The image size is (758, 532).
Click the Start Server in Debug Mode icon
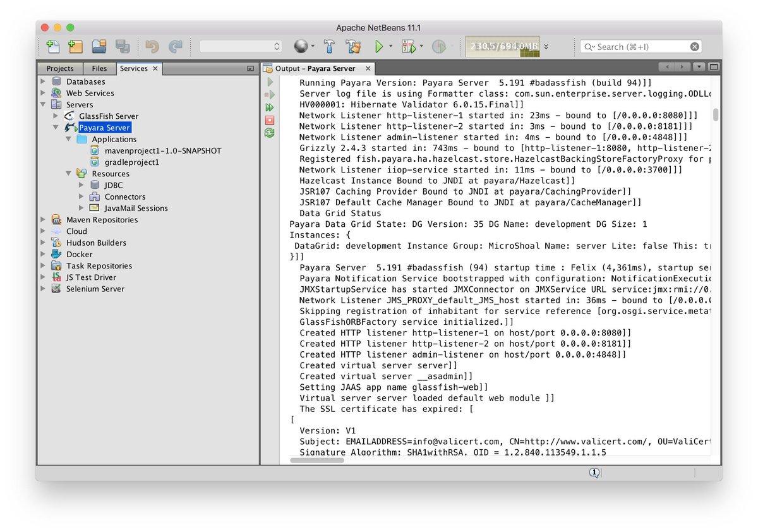coord(270,95)
